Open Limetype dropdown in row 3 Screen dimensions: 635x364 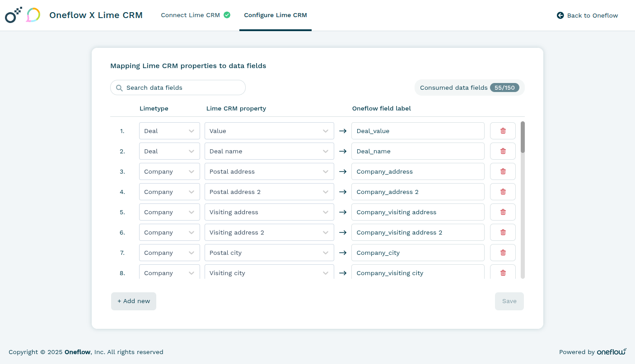(169, 171)
